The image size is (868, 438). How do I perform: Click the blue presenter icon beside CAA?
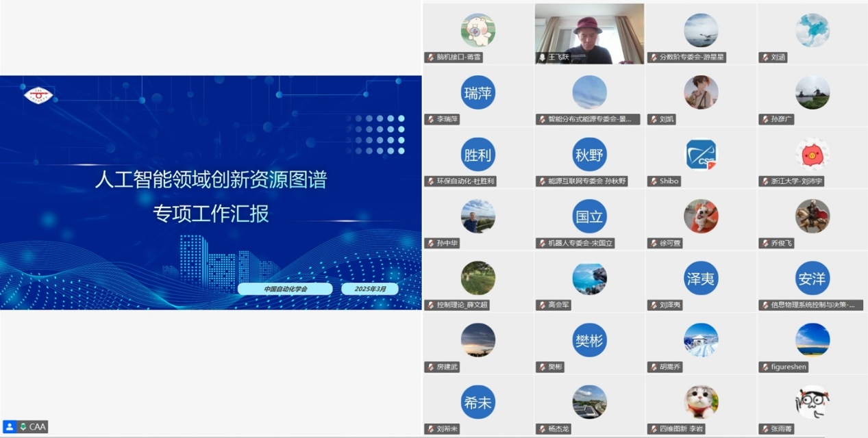tap(10, 426)
